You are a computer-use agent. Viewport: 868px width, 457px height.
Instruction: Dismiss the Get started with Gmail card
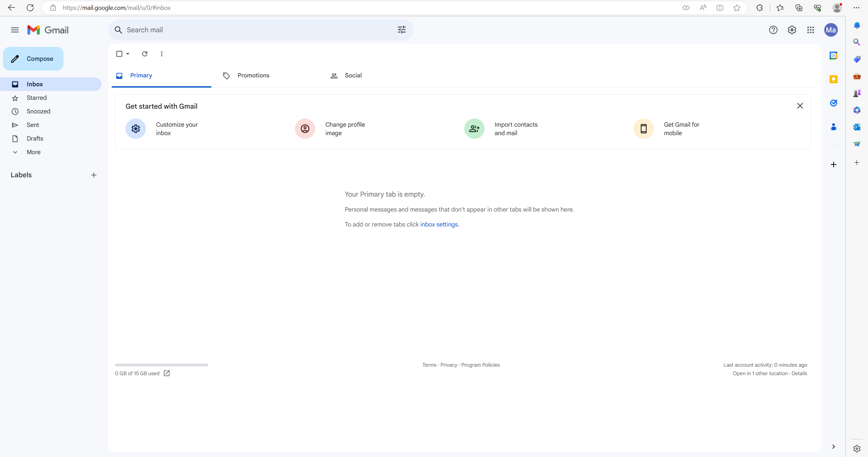[x=800, y=106]
